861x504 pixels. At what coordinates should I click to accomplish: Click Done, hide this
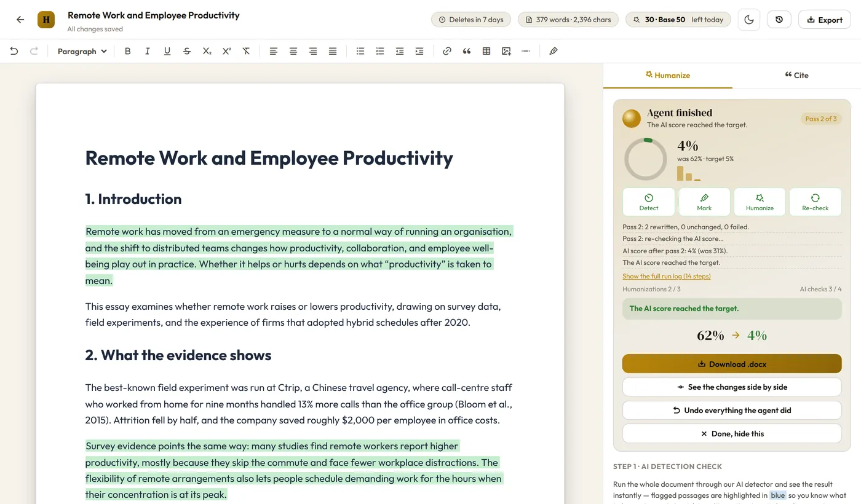(732, 433)
